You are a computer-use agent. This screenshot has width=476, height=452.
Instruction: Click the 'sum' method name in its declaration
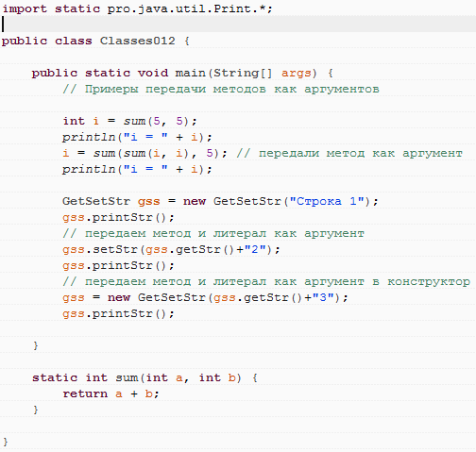click(127, 377)
